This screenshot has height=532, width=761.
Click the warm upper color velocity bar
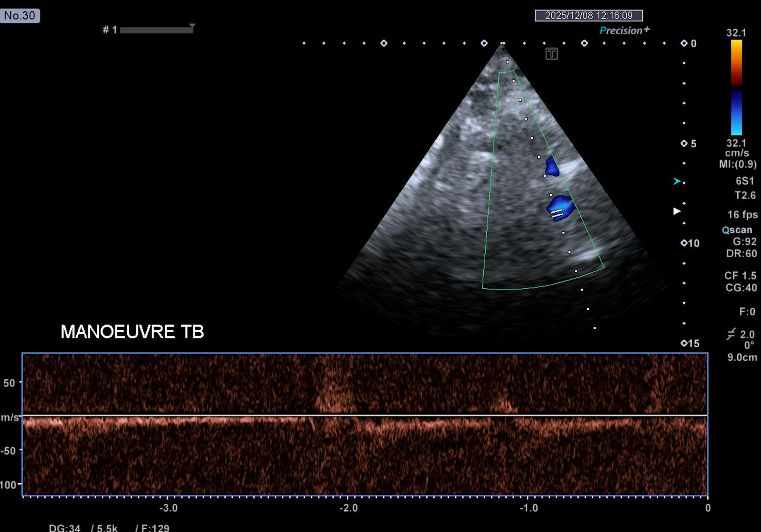pos(736,62)
